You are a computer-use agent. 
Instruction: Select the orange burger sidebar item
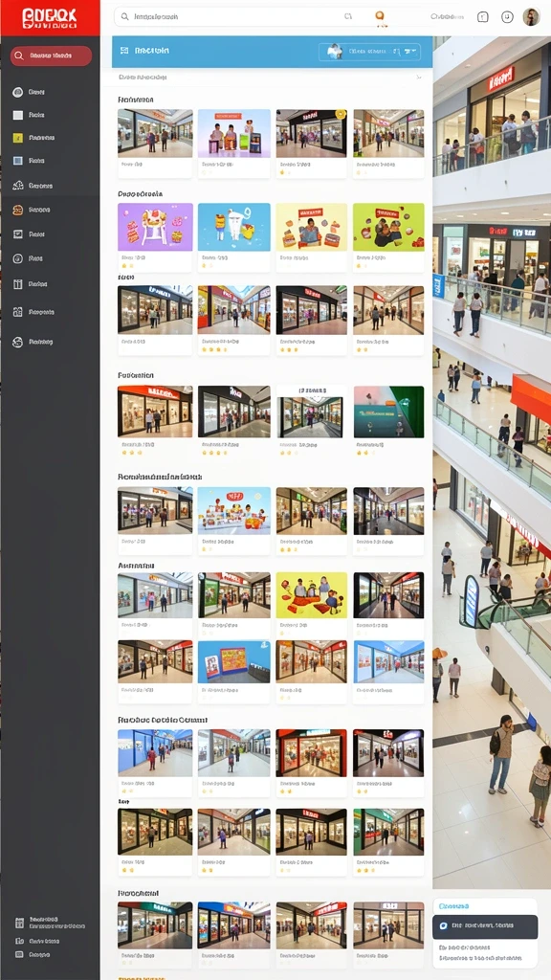(18, 210)
